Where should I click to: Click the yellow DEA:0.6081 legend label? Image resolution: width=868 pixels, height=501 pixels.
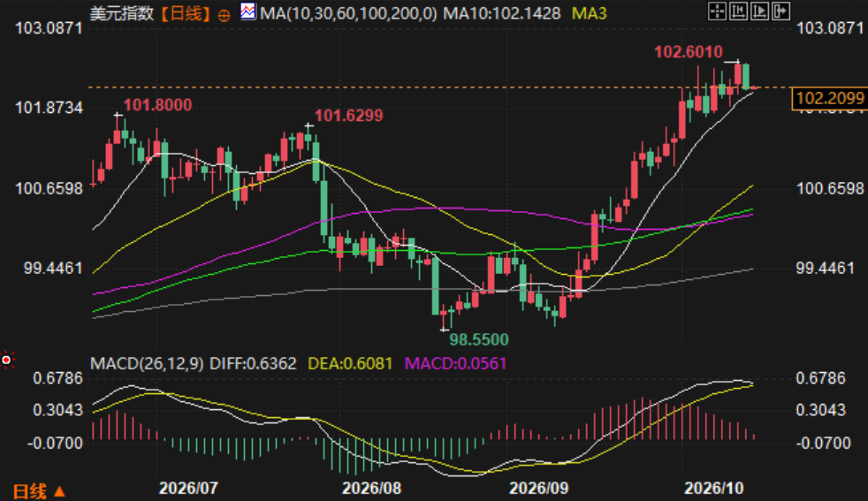click(x=350, y=364)
